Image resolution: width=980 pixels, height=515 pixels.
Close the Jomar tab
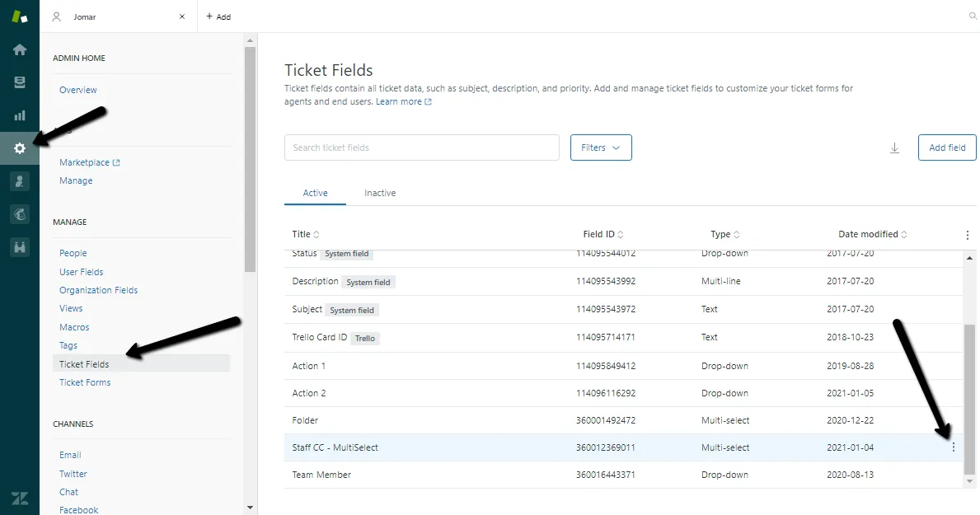pos(182,16)
